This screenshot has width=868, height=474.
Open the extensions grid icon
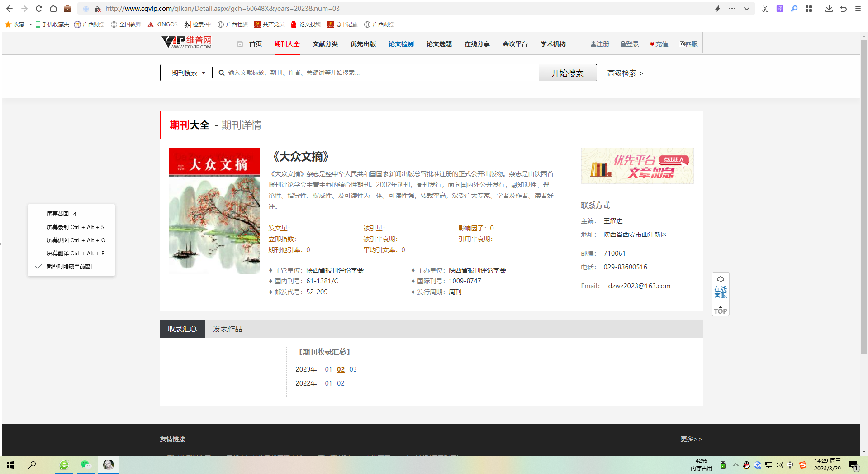(809, 9)
